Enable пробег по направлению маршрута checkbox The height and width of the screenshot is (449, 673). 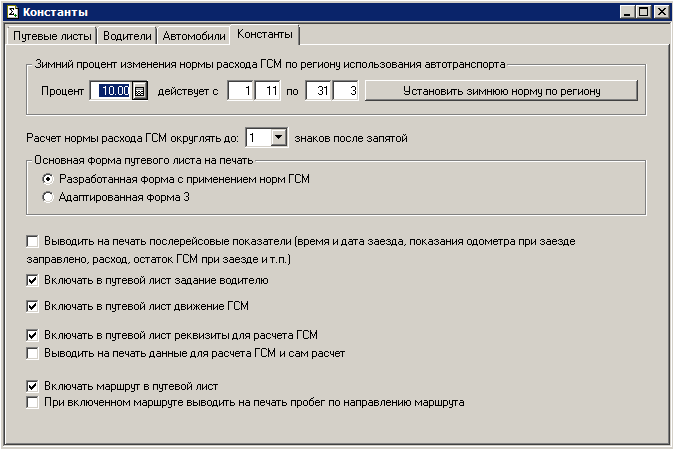tap(33, 403)
